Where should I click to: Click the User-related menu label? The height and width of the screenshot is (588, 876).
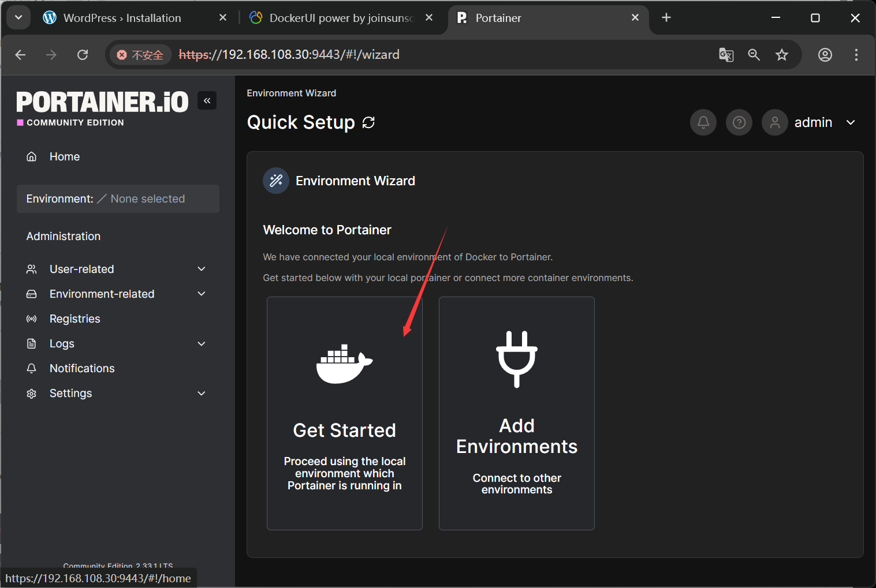(82, 269)
